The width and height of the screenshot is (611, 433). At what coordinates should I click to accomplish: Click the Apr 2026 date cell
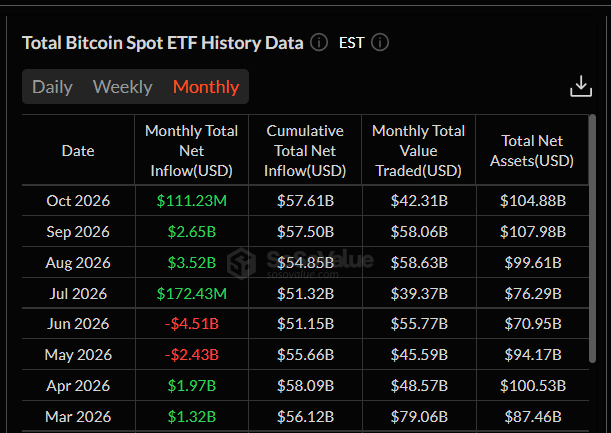click(78, 385)
